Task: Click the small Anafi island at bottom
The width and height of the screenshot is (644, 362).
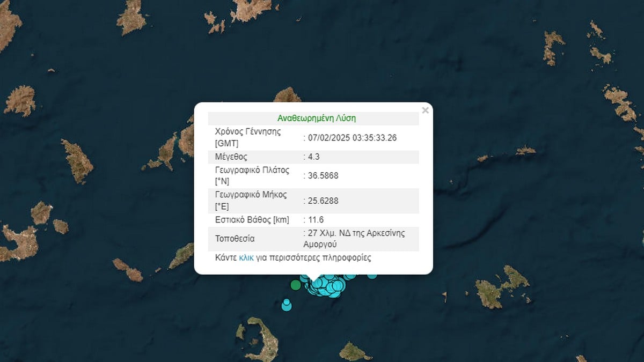Action: tap(353, 351)
